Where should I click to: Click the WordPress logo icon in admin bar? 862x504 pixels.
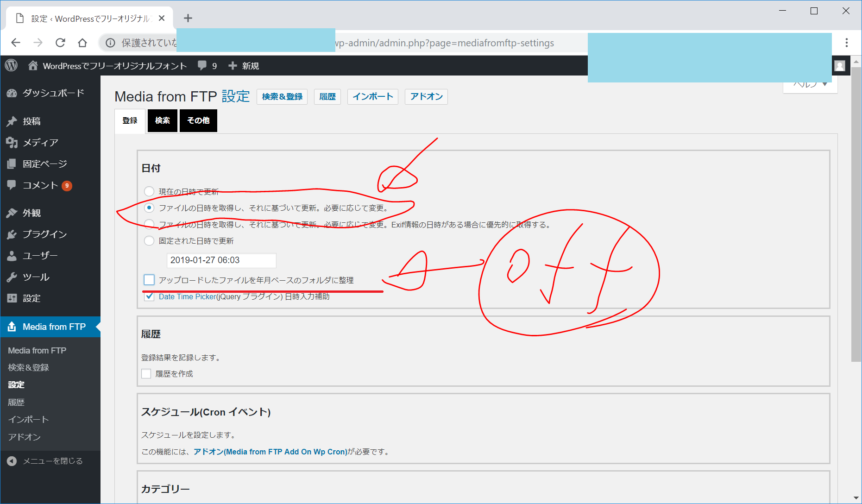12,65
